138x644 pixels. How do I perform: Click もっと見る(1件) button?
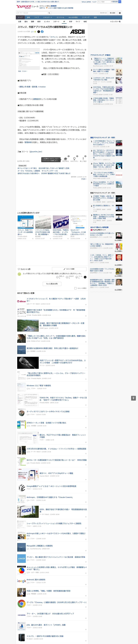[x=52, y=284]
